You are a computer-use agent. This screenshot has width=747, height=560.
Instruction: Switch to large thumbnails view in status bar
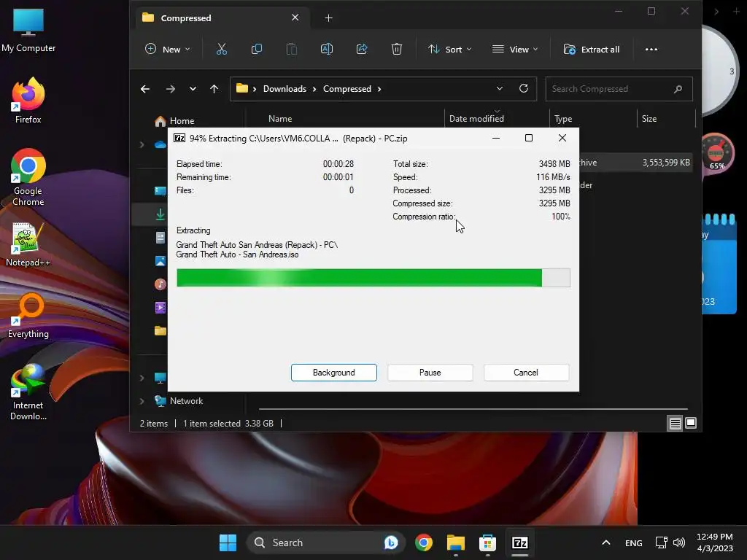click(x=691, y=423)
